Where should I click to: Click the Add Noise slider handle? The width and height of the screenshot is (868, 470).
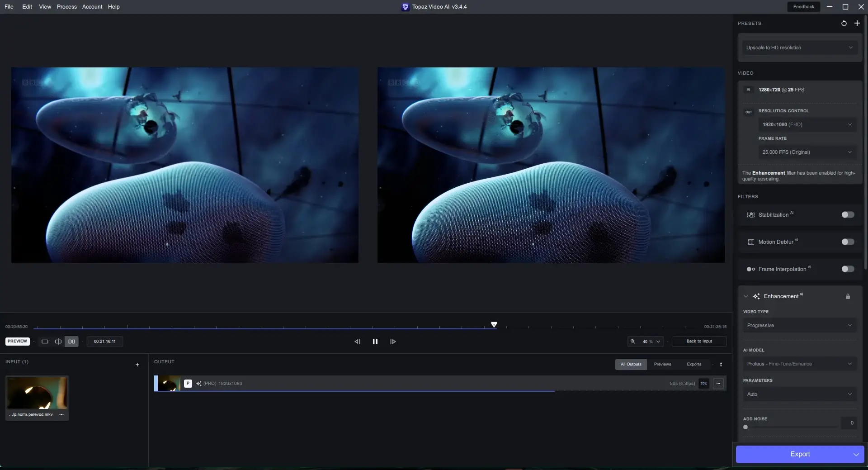[745, 427]
